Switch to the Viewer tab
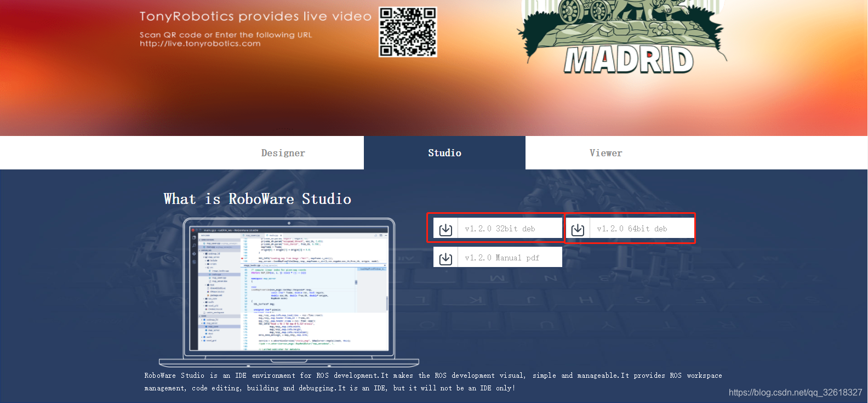 tap(606, 153)
